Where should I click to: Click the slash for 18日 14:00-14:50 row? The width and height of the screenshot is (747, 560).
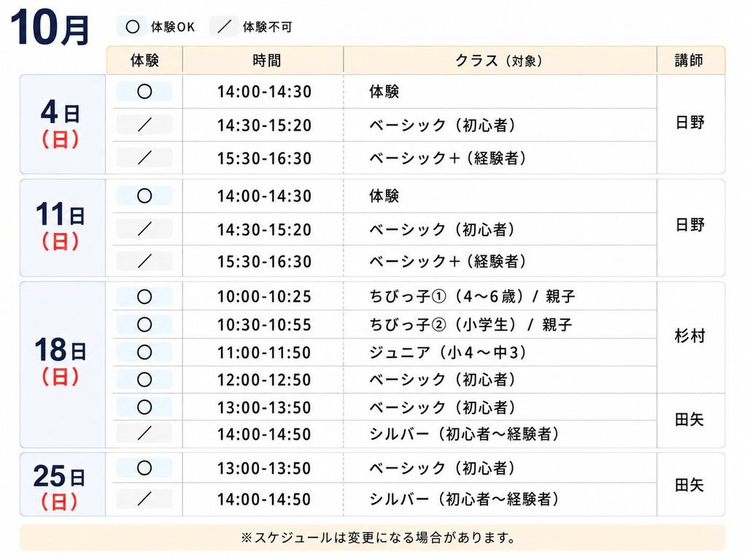144,433
